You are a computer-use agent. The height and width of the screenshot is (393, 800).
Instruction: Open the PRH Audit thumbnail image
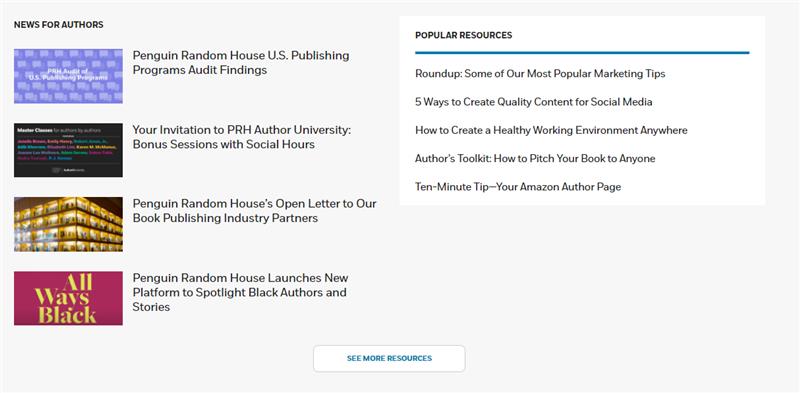[x=68, y=76]
